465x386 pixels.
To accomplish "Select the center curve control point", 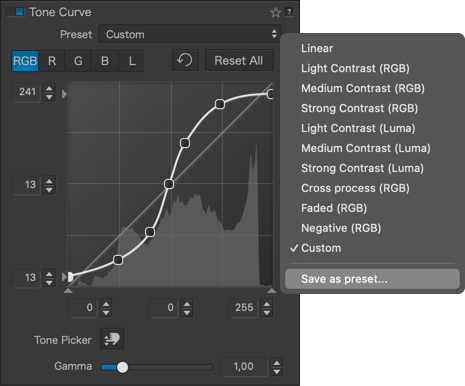I will [x=169, y=184].
